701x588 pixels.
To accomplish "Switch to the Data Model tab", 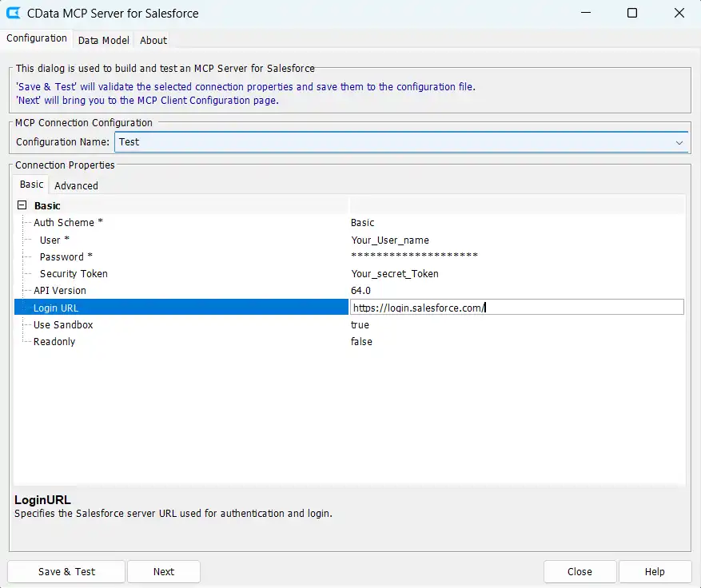I will [x=104, y=40].
